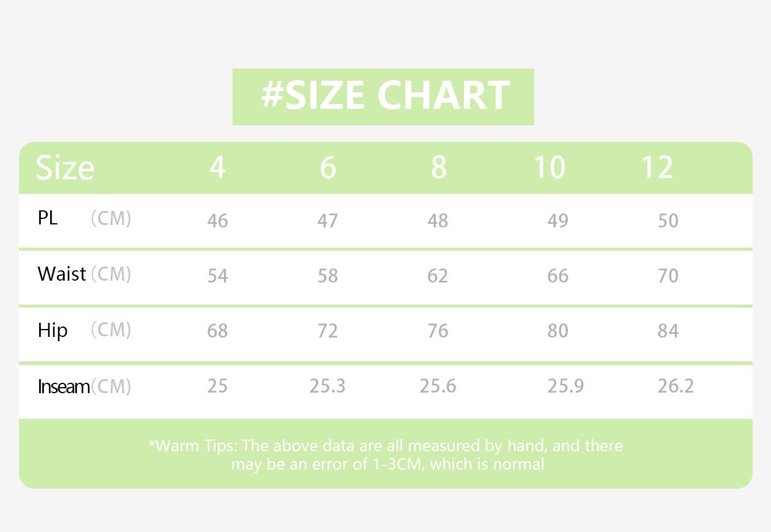Click the Hip value 80
This screenshot has height=532, width=771.
pyautogui.click(x=558, y=331)
